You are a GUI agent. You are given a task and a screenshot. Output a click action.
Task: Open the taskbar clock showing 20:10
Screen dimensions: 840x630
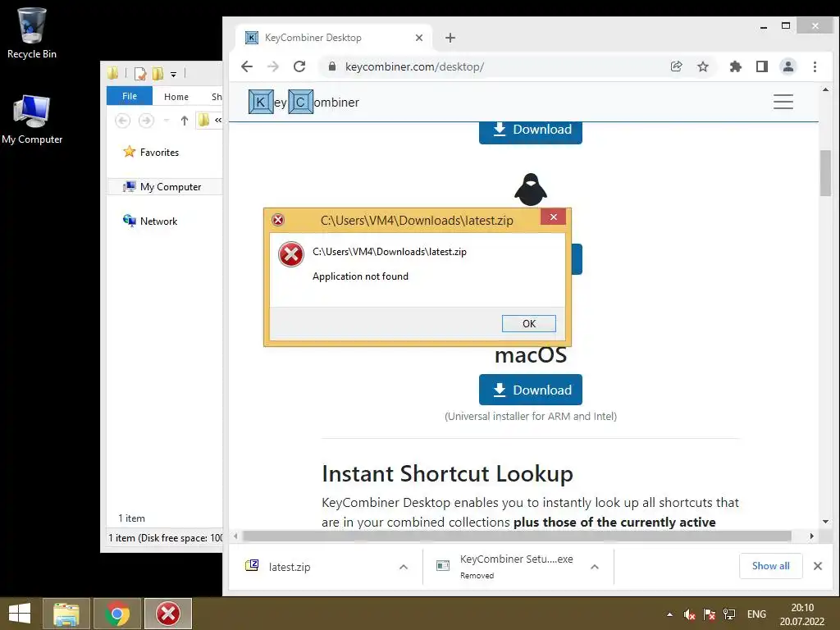(802, 614)
